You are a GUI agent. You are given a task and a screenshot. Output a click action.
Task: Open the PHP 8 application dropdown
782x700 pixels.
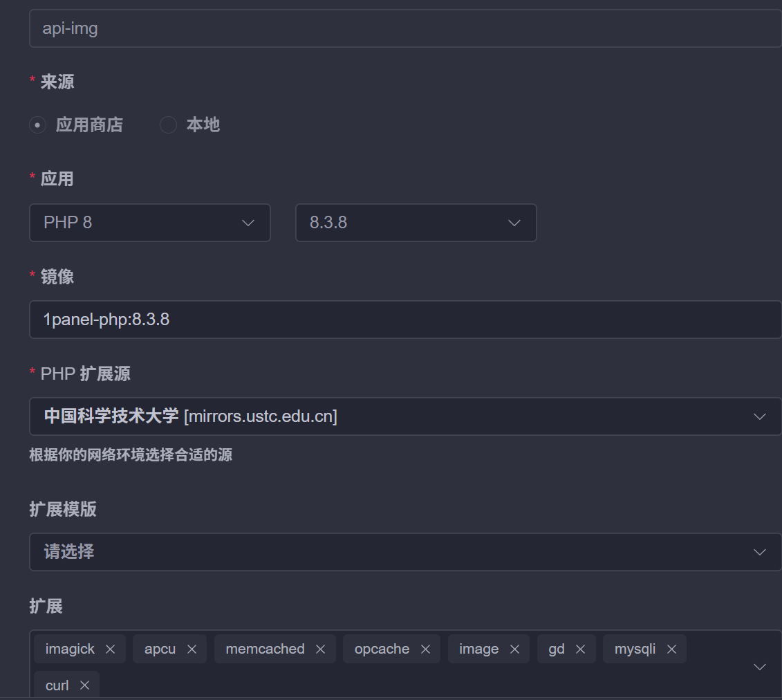pyautogui.click(x=150, y=223)
